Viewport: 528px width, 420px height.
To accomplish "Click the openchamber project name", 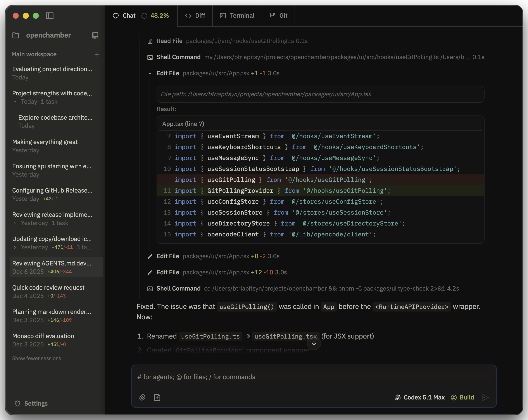I will (48, 35).
